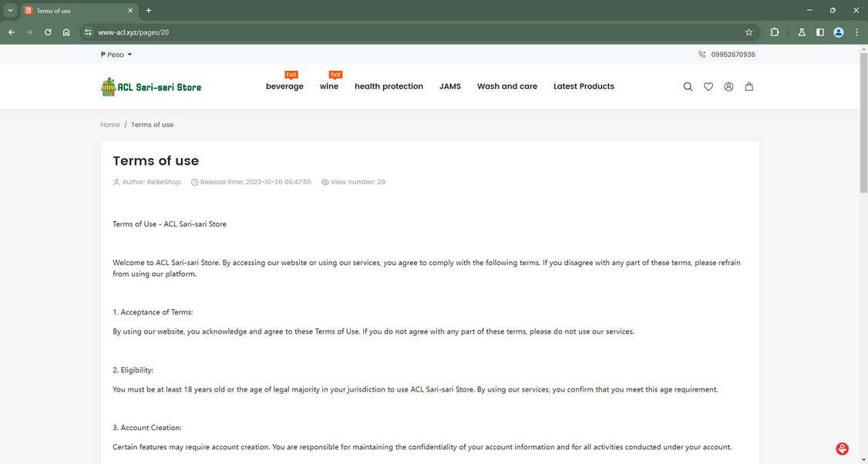Open the Peso currency dropdown
This screenshot has height=464, width=868.
115,54
